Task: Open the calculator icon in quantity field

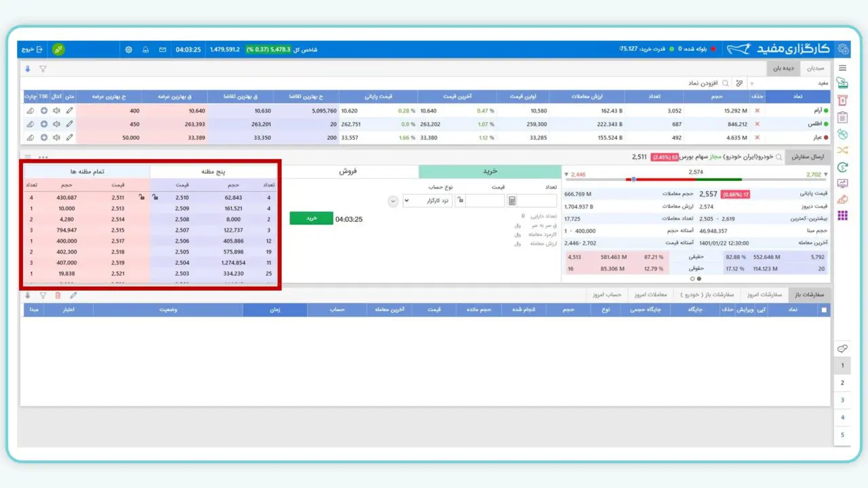Action: click(x=512, y=201)
